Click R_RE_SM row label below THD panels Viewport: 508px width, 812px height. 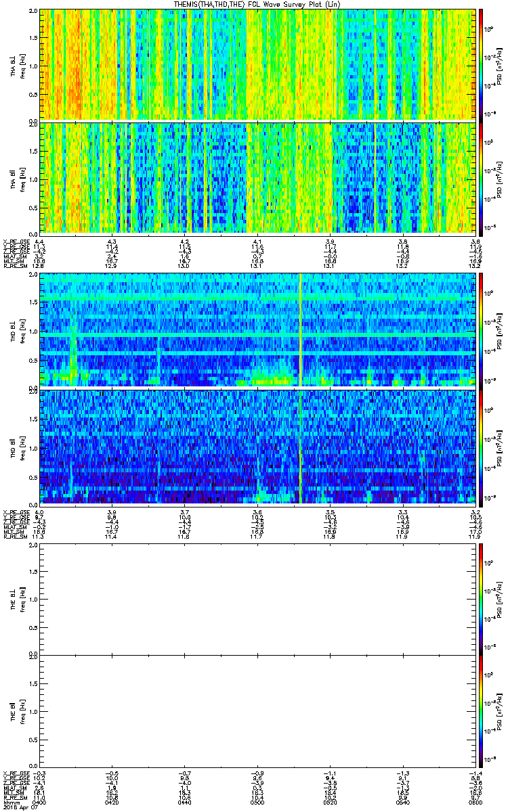pos(14,536)
